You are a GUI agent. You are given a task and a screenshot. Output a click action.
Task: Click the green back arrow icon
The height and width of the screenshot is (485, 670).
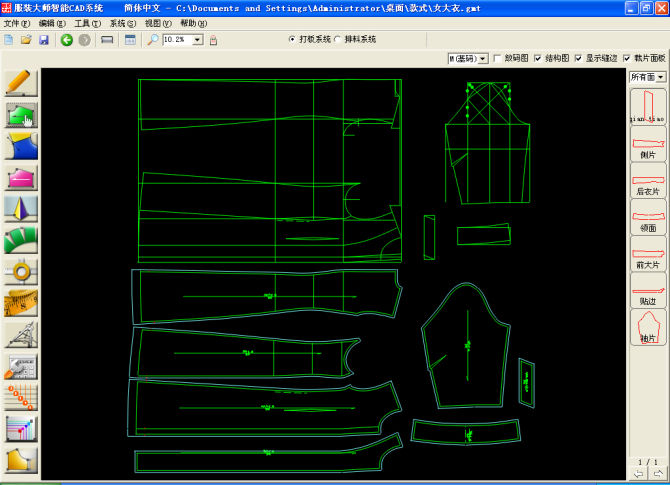tap(67, 40)
